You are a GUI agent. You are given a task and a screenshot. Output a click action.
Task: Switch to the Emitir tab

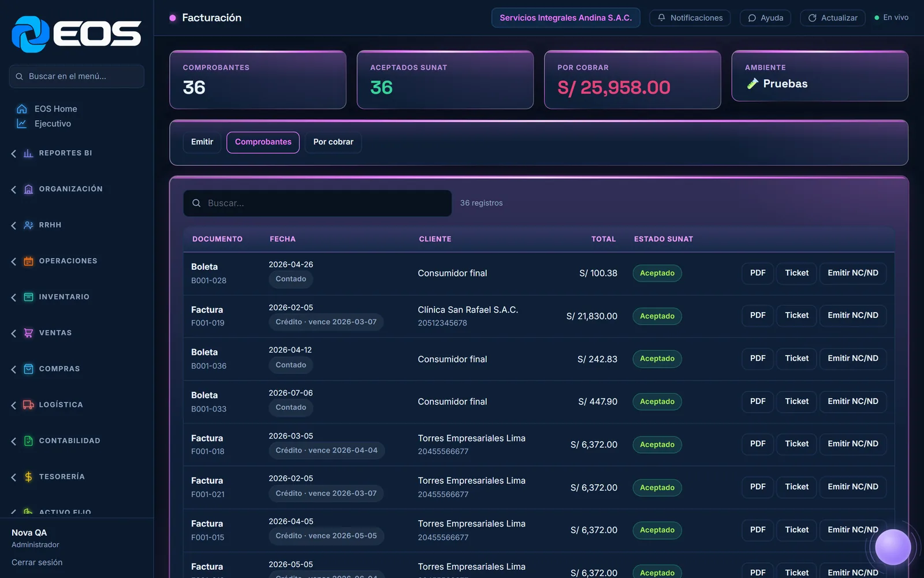tap(202, 142)
